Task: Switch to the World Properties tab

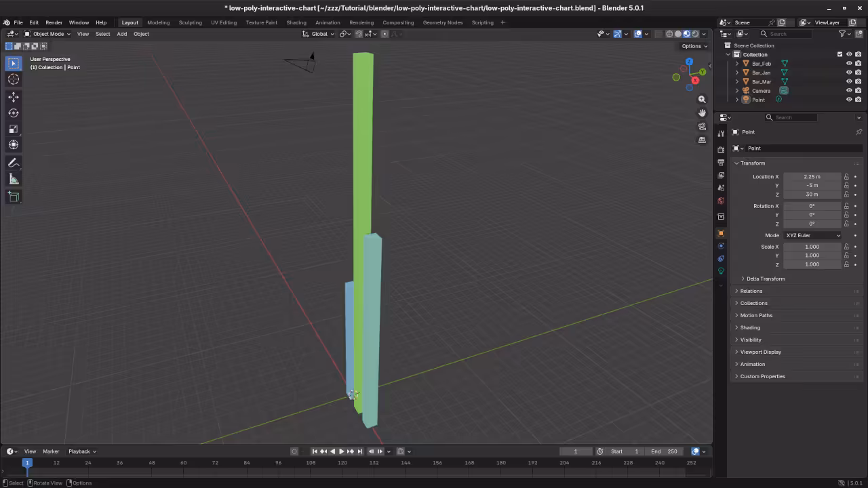Action: (721, 201)
